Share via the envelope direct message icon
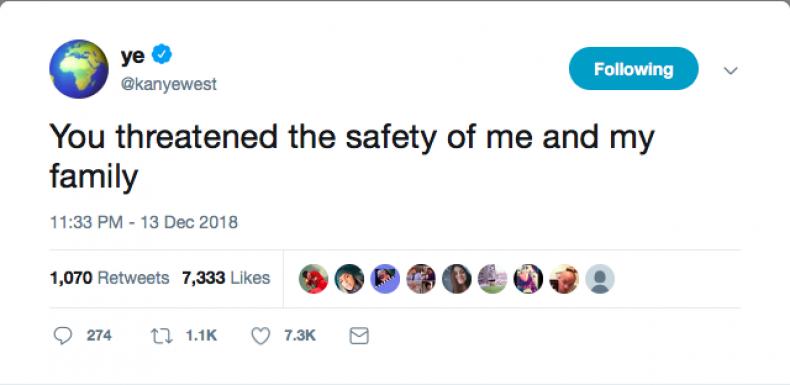The height and width of the screenshot is (385, 790). (359, 336)
